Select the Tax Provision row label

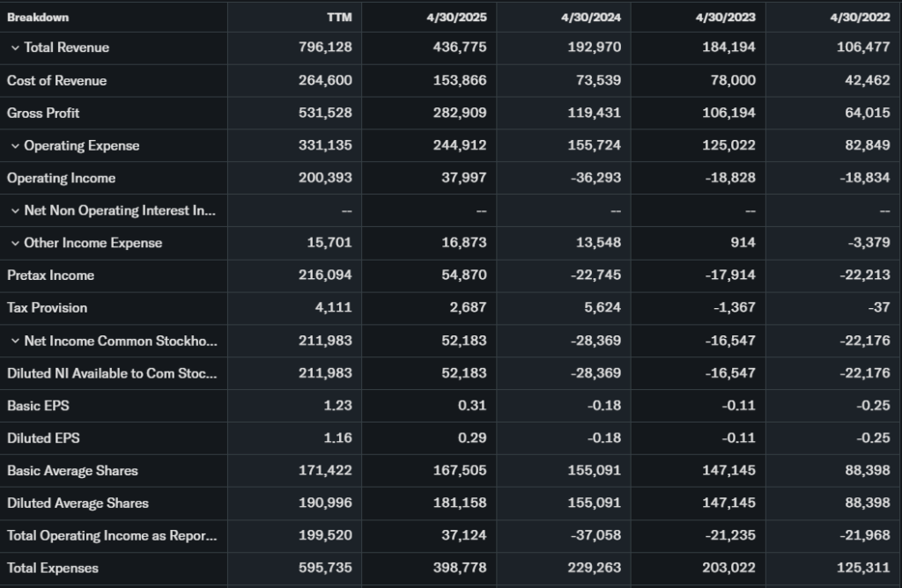click(x=47, y=308)
